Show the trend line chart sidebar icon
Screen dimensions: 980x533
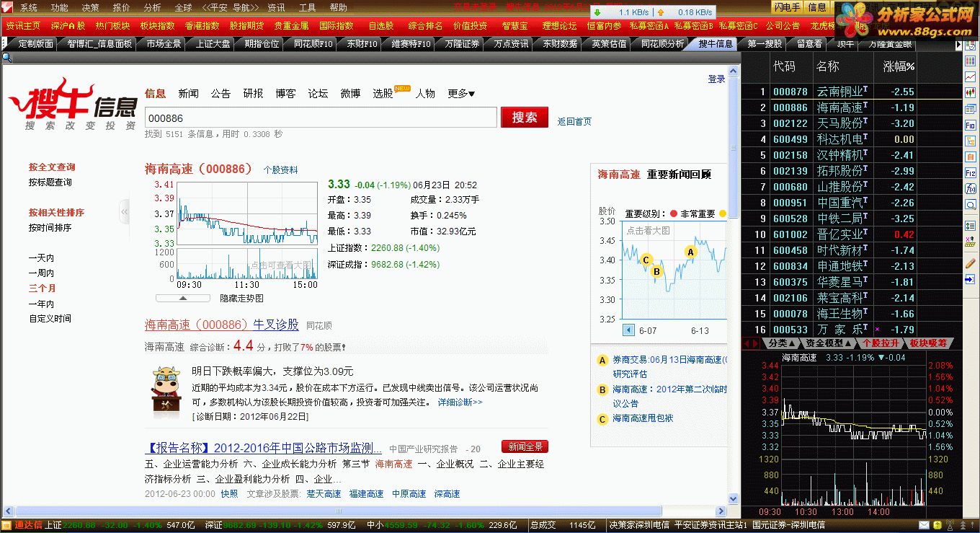pyautogui.click(x=970, y=76)
